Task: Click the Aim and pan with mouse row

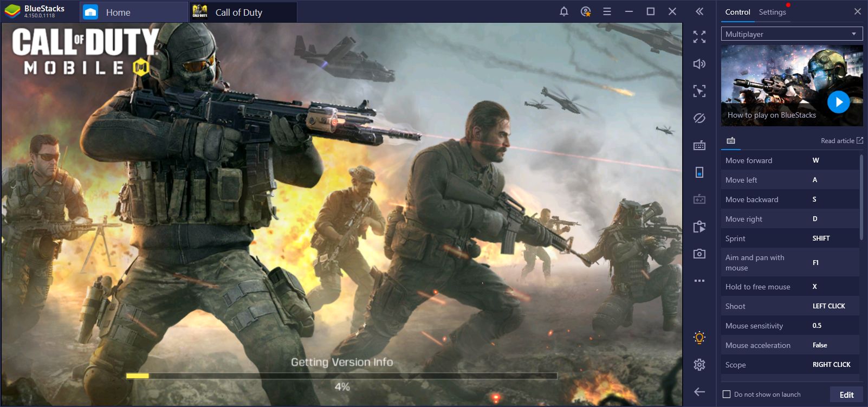Action: pyautogui.click(x=790, y=262)
